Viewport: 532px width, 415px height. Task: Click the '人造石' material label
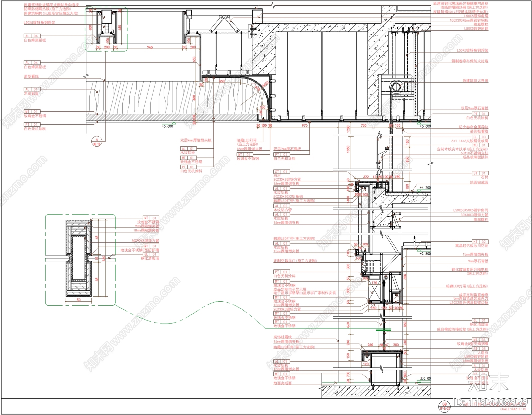[483, 353]
